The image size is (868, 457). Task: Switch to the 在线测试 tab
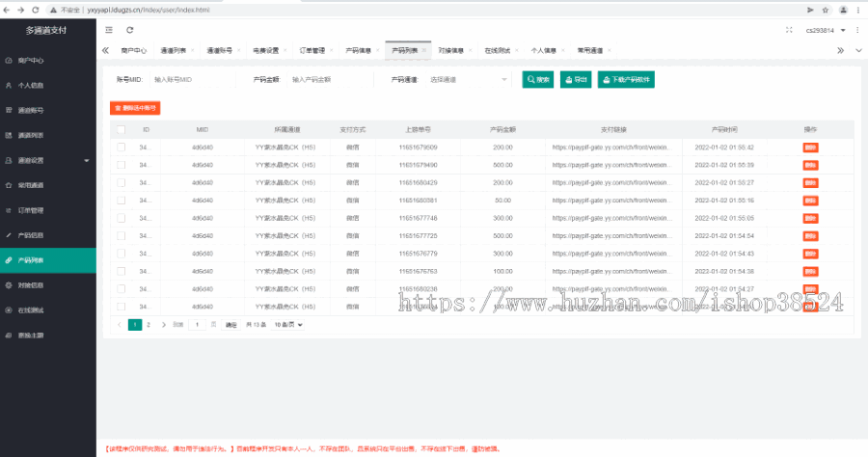498,50
